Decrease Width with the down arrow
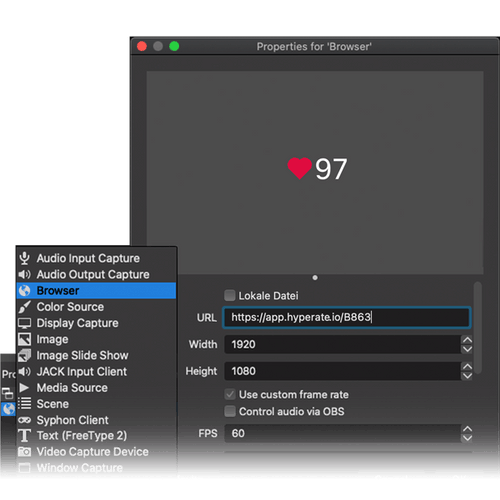500x500 pixels. (x=467, y=349)
